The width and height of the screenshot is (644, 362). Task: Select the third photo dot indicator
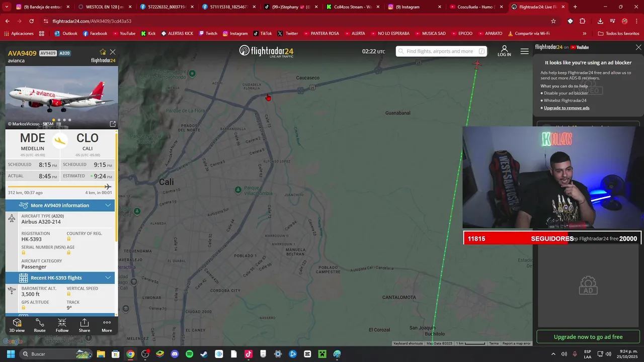64,120
